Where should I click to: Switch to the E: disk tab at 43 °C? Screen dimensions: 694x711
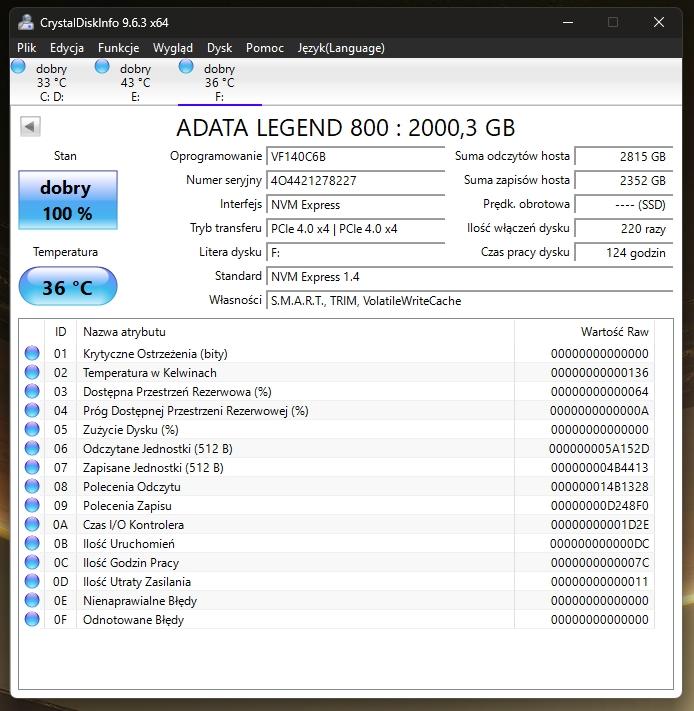(135, 83)
